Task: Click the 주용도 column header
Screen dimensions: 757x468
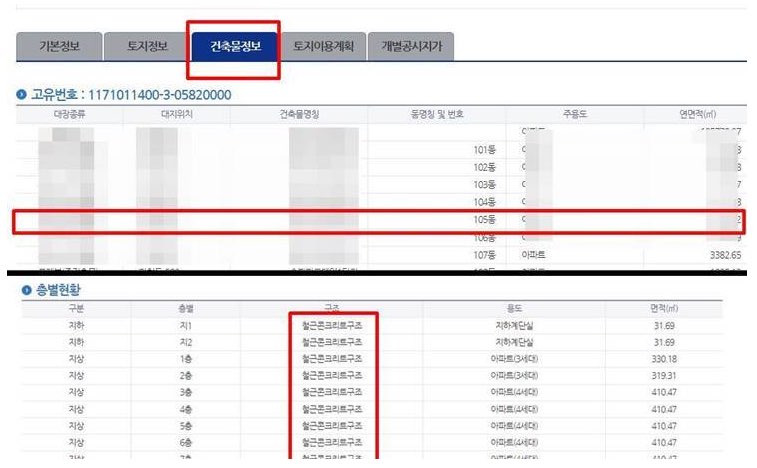Action: point(575,114)
